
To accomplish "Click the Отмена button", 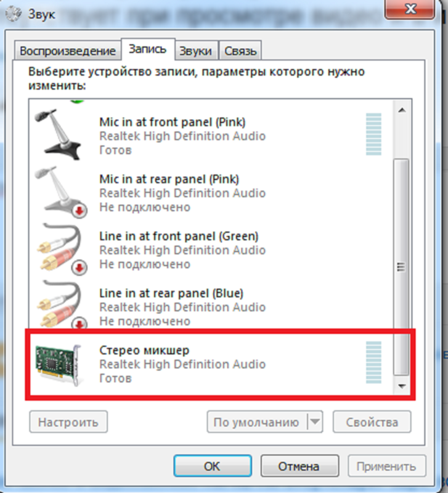I will pyautogui.click(x=299, y=466).
